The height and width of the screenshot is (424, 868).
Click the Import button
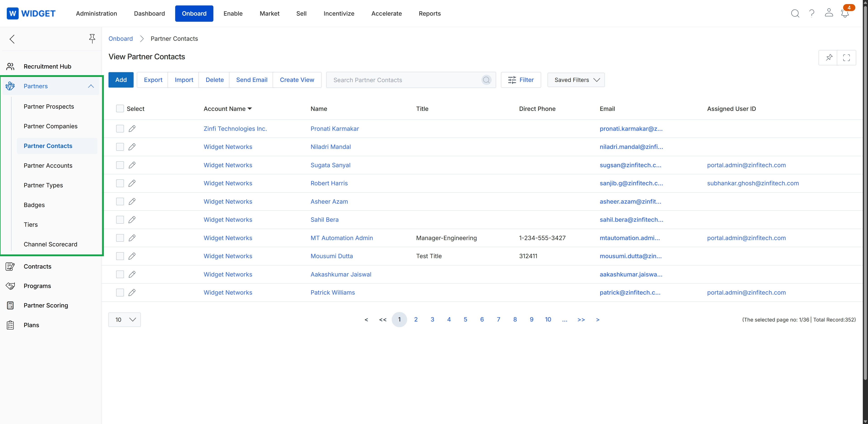click(184, 80)
